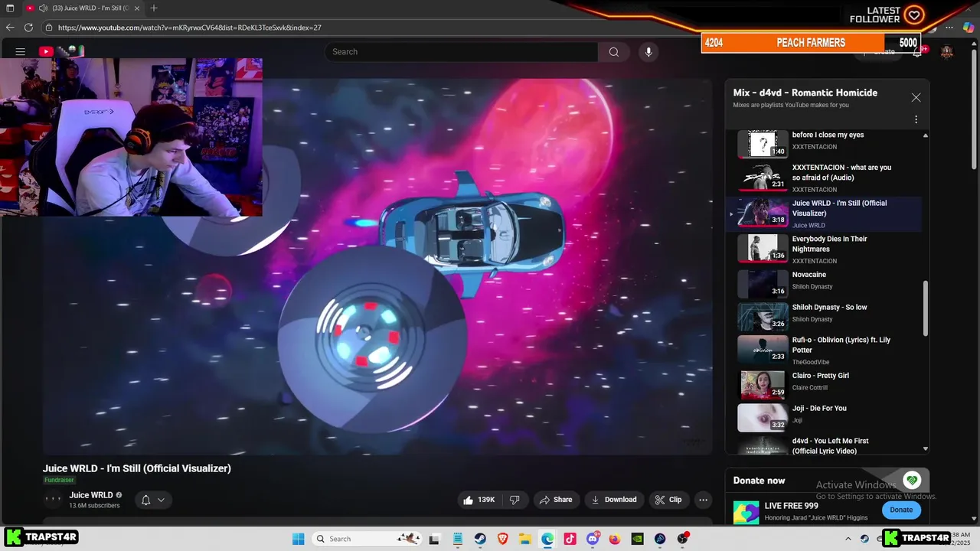Mute the tab via speaker icon

tap(43, 8)
